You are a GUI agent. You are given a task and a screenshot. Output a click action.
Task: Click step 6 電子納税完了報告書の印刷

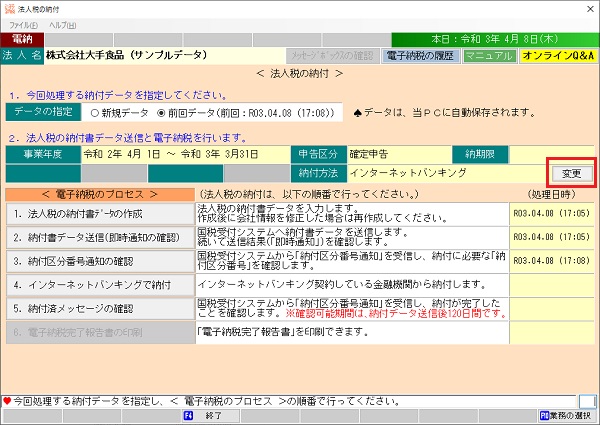(x=100, y=332)
